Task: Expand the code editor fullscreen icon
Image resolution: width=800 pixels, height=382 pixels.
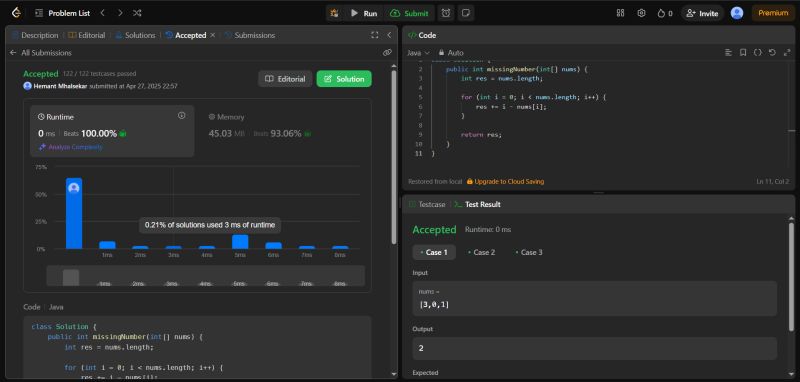Action: click(x=786, y=53)
